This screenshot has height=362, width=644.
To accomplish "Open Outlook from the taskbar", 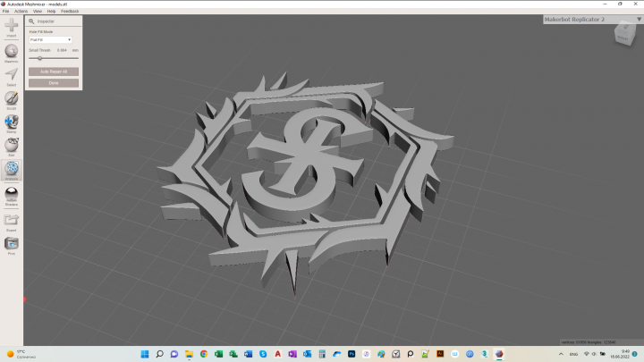I will (307, 354).
